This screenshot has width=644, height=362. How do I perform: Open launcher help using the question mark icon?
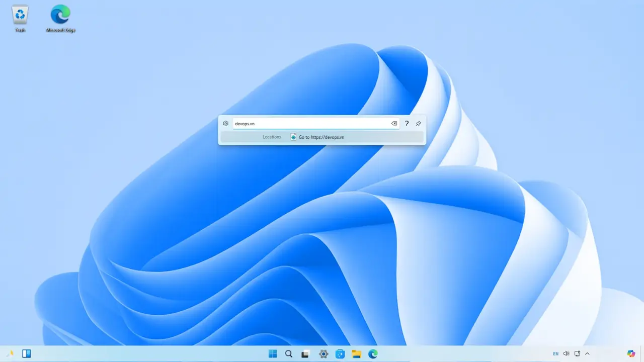pyautogui.click(x=407, y=123)
